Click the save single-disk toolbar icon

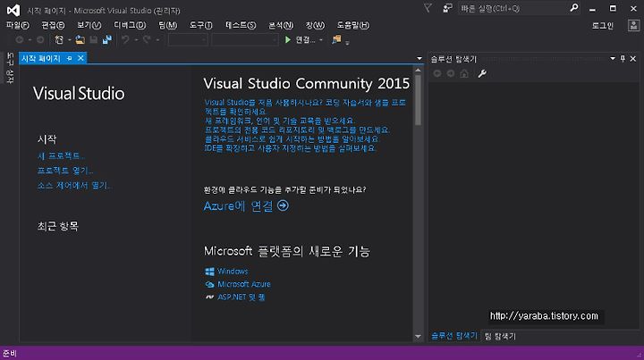94,40
